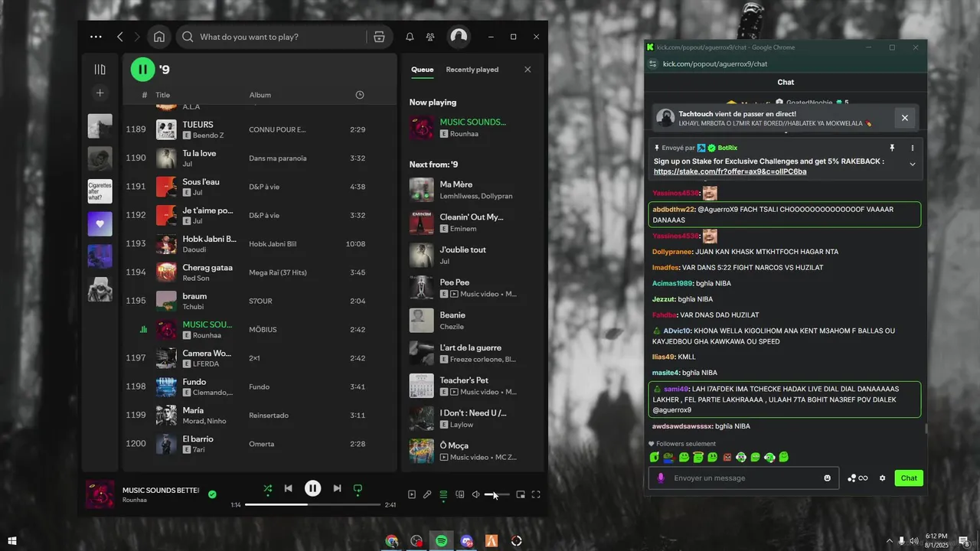Toggle shuffle in the player bar
The height and width of the screenshot is (551, 980).
click(x=267, y=488)
